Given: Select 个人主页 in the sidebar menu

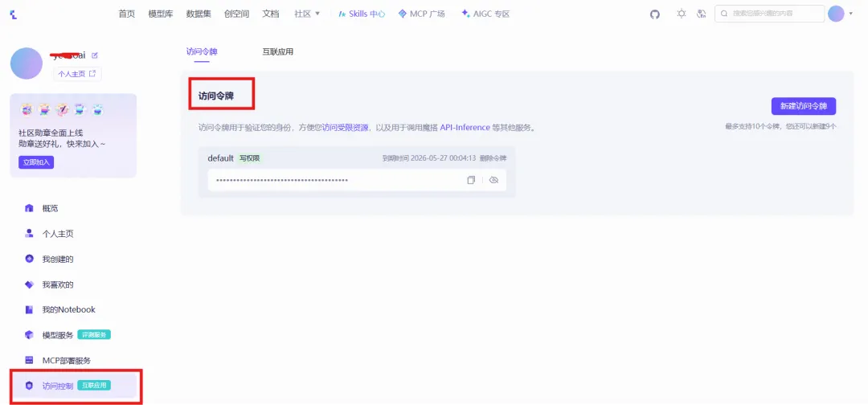Looking at the screenshot, I should click(x=58, y=234).
